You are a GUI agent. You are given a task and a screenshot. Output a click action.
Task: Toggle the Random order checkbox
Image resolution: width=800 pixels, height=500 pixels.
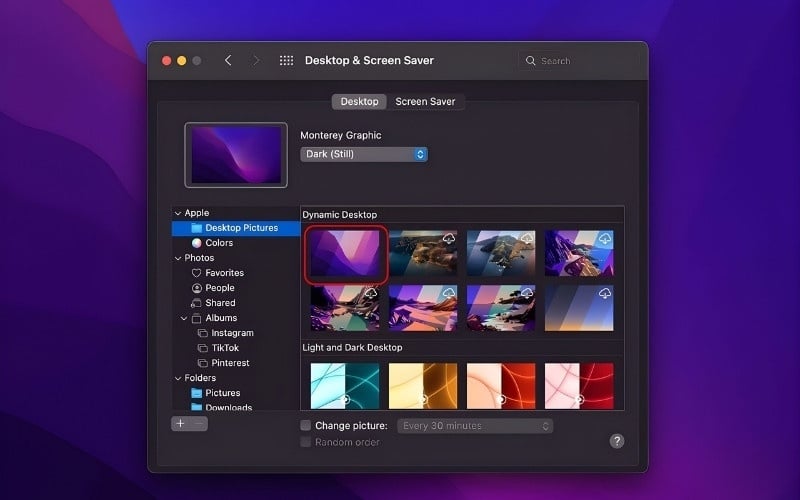pos(306,442)
